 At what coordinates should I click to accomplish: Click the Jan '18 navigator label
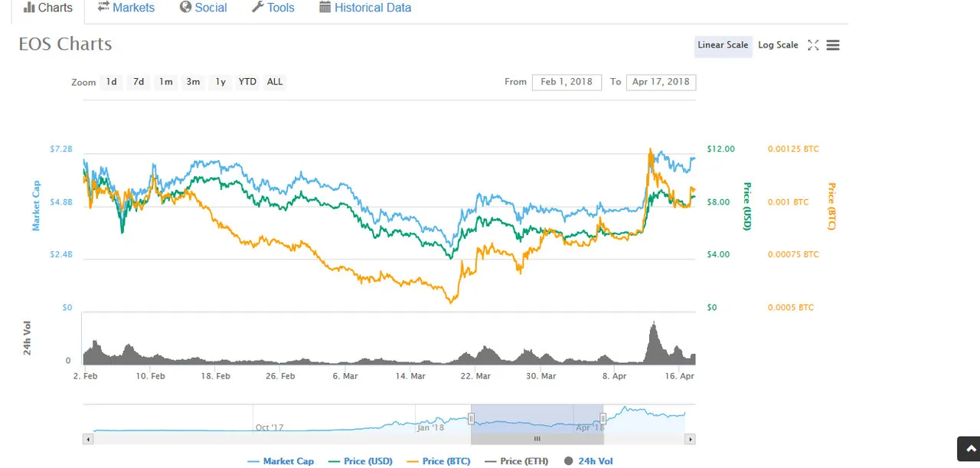(430, 427)
